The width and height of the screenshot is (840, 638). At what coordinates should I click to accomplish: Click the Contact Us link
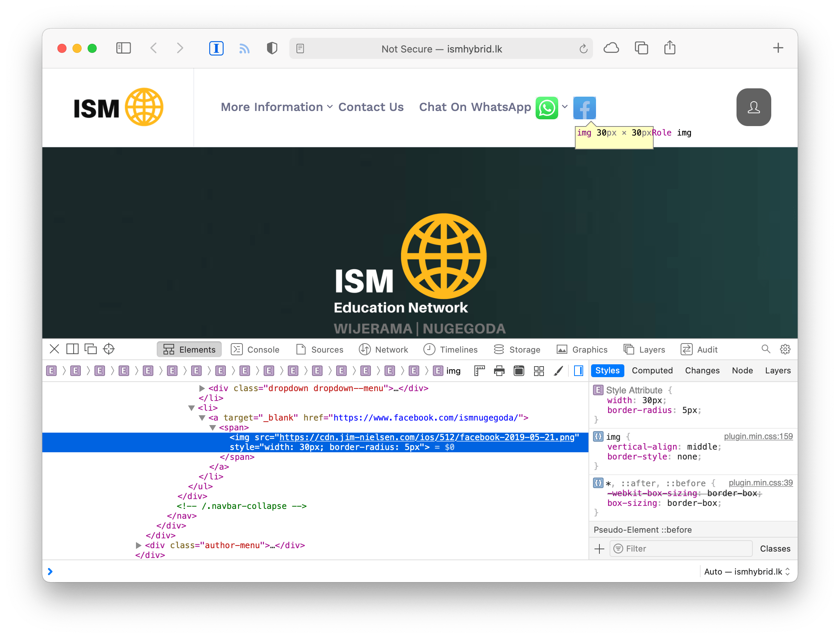(x=371, y=107)
